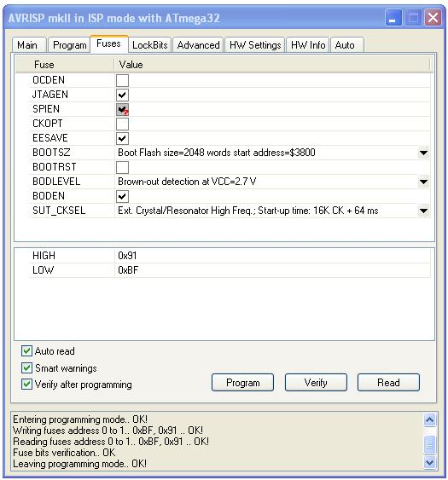
Task: Expand the BOOTSZ dropdown arrow
Action: (423, 153)
